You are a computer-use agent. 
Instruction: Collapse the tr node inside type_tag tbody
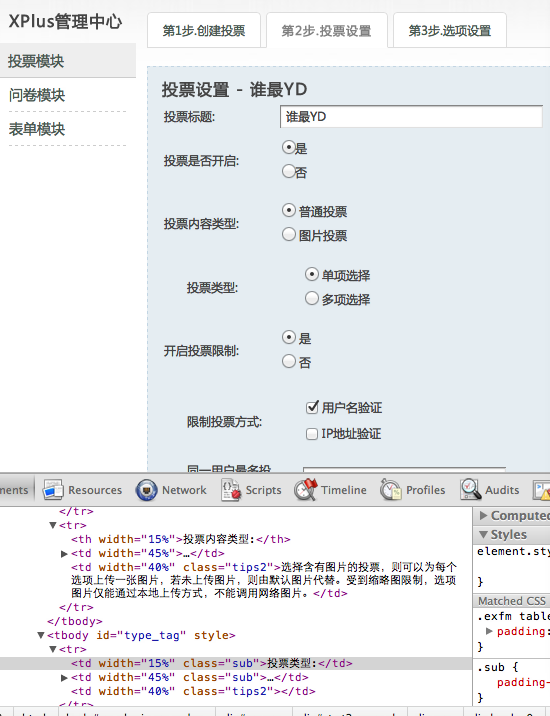pos(53,649)
